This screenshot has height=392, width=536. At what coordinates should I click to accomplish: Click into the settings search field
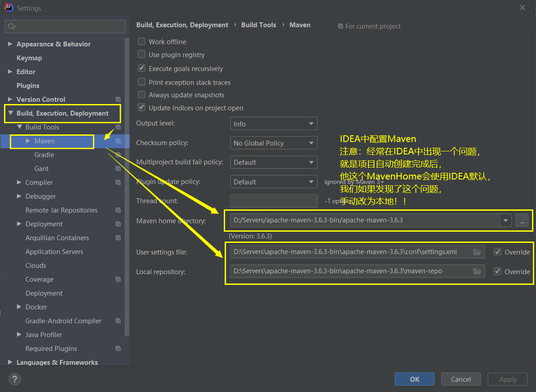point(65,27)
